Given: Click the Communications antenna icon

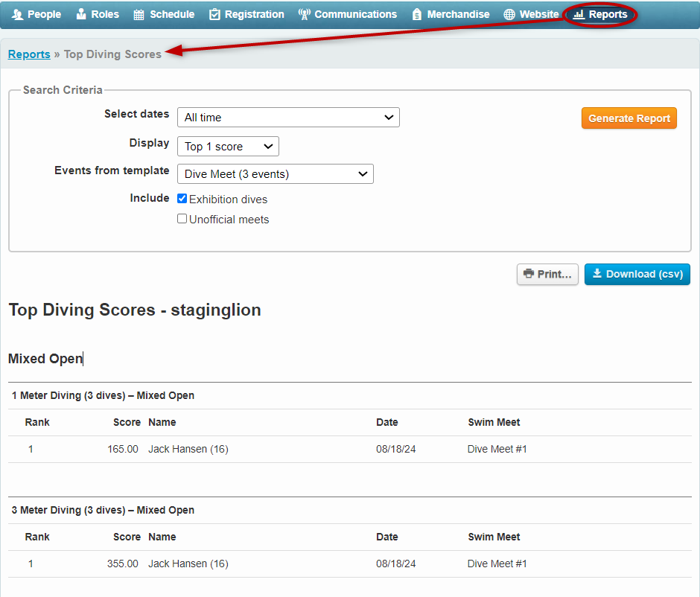Looking at the screenshot, I should 304,14.
